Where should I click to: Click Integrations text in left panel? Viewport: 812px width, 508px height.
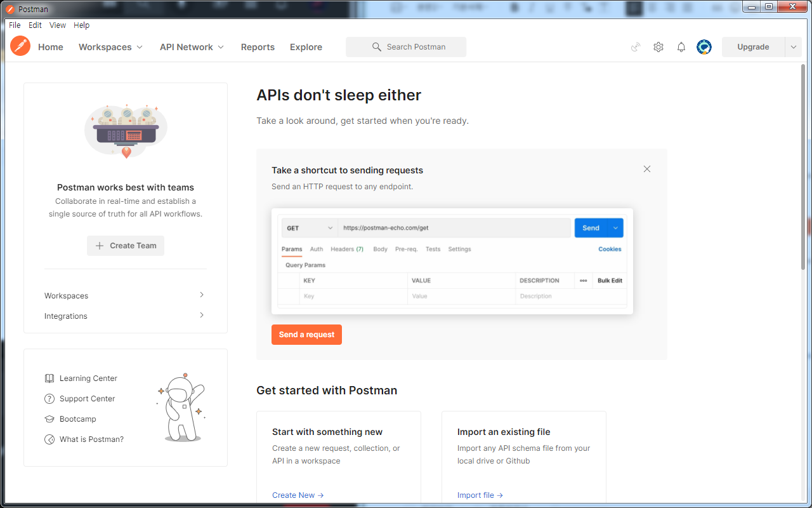point(66,316)
